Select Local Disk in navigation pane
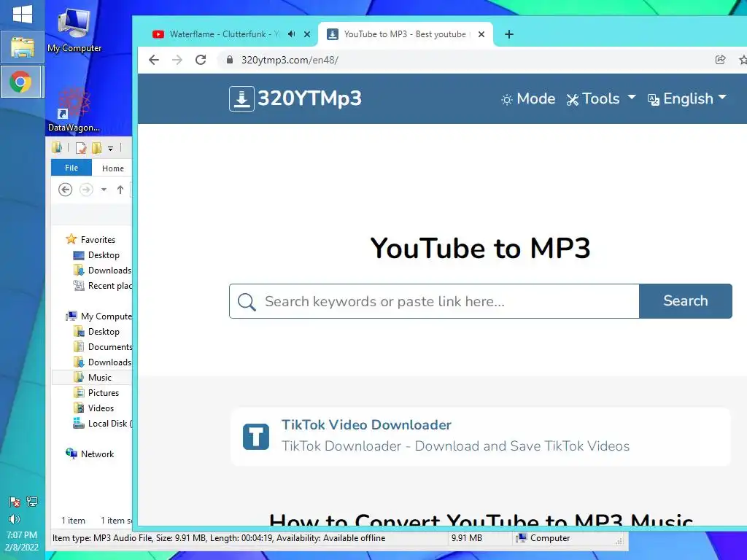 click(102, 424)
